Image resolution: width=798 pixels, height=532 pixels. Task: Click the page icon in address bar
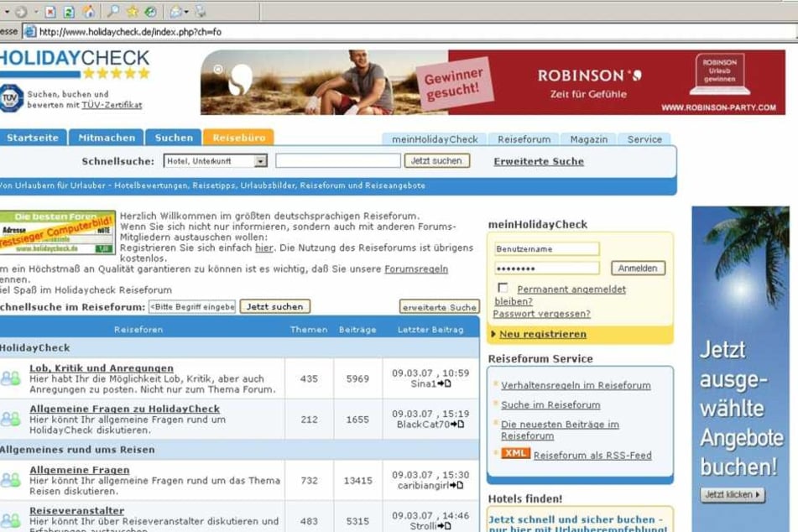[x=30, y=32]
